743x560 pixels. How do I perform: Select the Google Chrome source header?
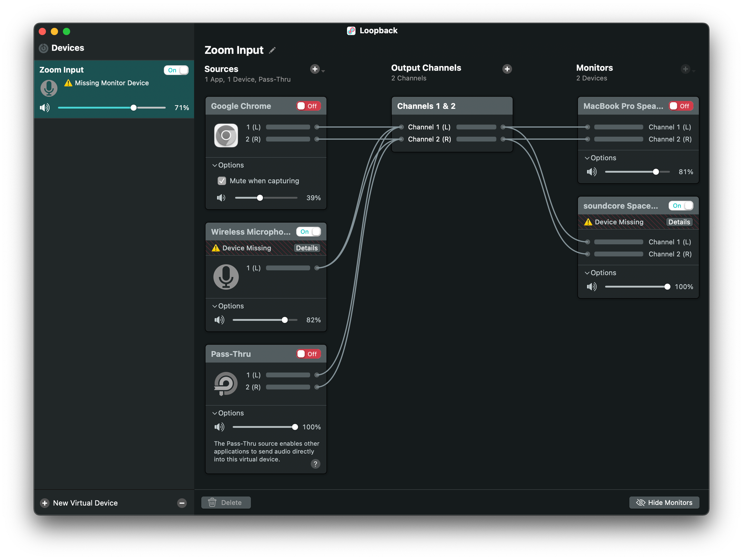tap(266, 106)
